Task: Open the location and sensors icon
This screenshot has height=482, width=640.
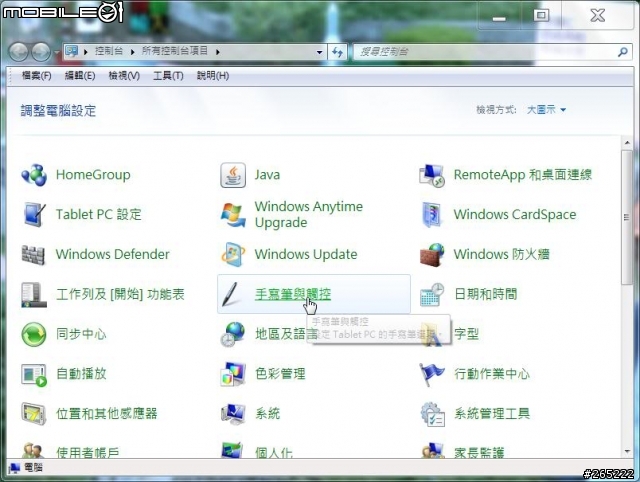Action: point(33,413)
